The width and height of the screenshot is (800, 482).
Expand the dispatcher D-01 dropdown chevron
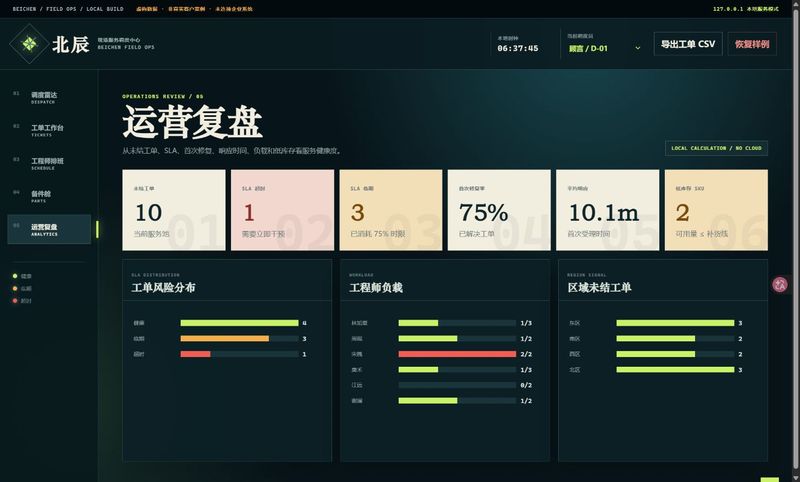[637, 48]
